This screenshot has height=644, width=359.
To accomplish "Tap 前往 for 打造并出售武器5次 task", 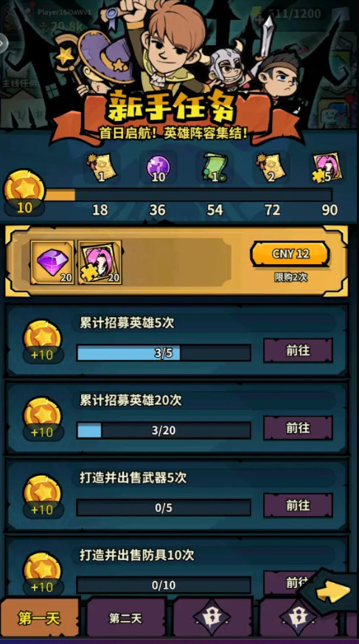I will pos(298,505).
